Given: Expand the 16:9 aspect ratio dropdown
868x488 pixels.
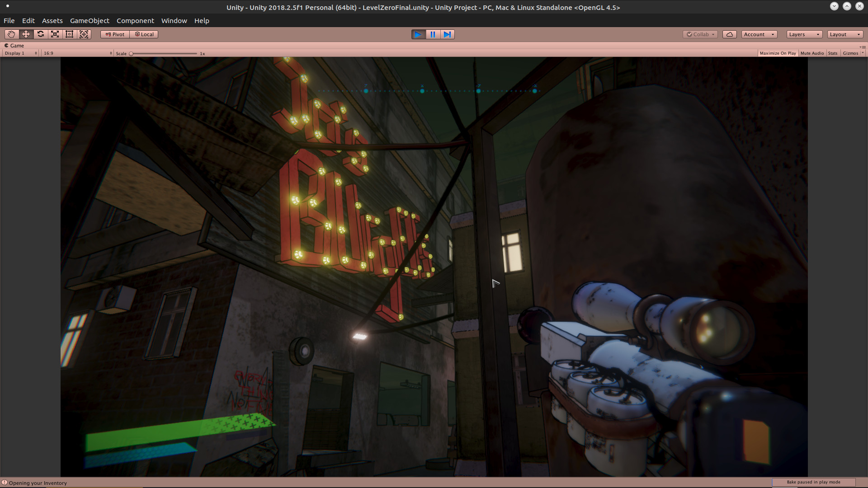Looking at the screenshot, I should point(77,53).
